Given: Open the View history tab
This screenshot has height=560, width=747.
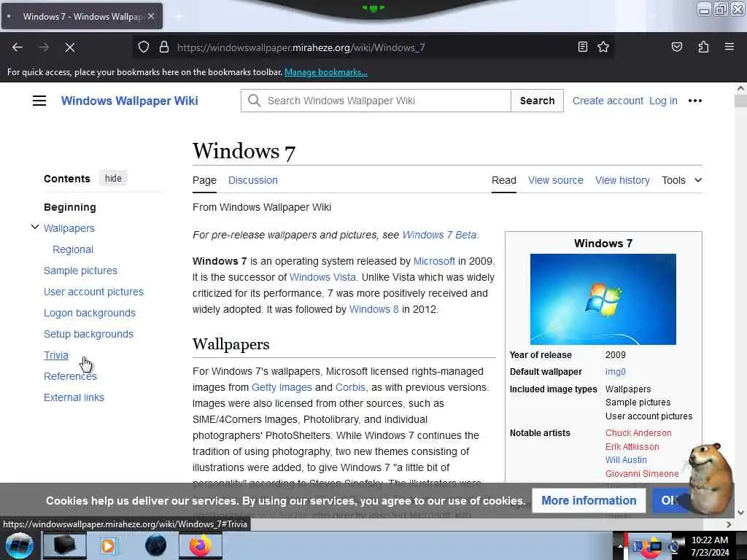Looking at the screenshot, I should [622, 180].
